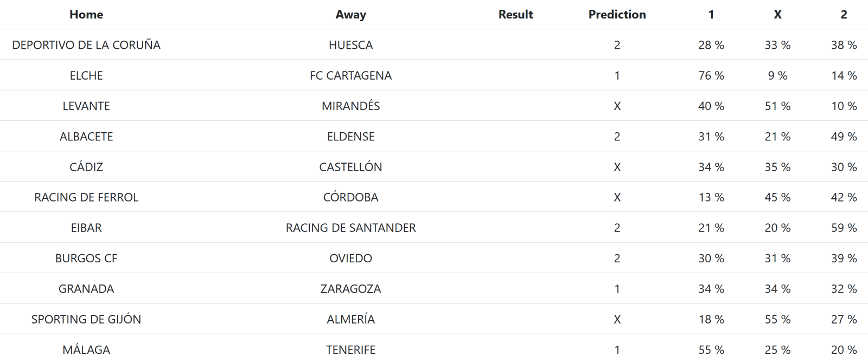Select the Cádiz home team cell
This screenshot has height=362, width=868.
tap(86, 167)
